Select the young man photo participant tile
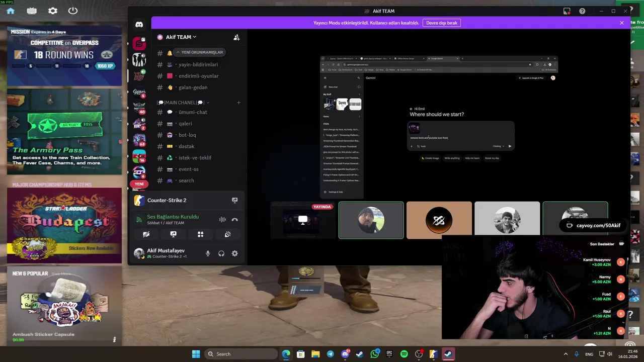The width and height of the screenshot is (644, 362). [507, 220]
